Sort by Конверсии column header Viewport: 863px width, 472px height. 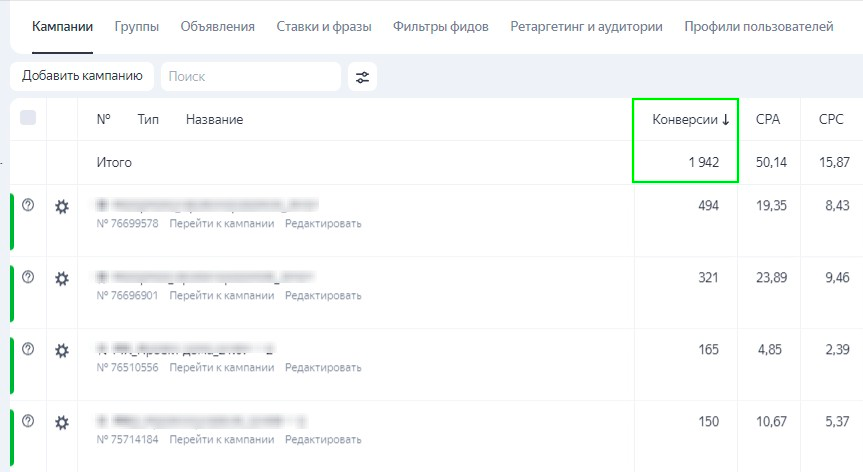click(691, 119)
